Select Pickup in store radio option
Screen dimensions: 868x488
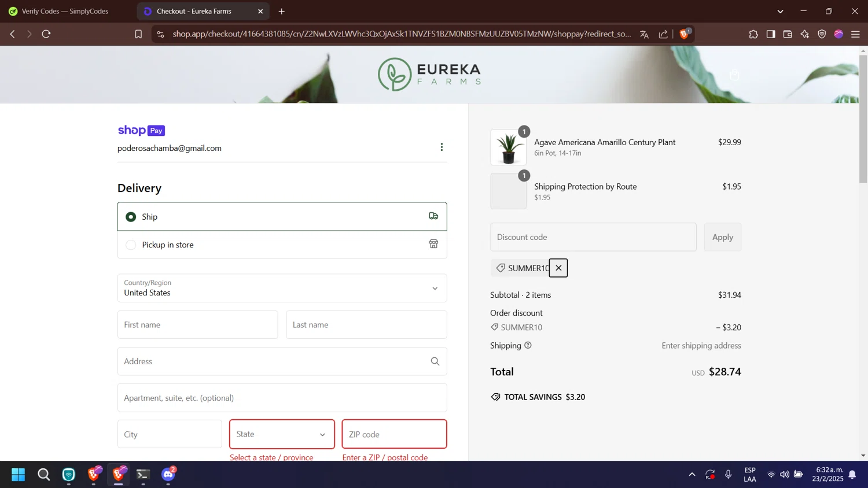click(x=131, y=245)
